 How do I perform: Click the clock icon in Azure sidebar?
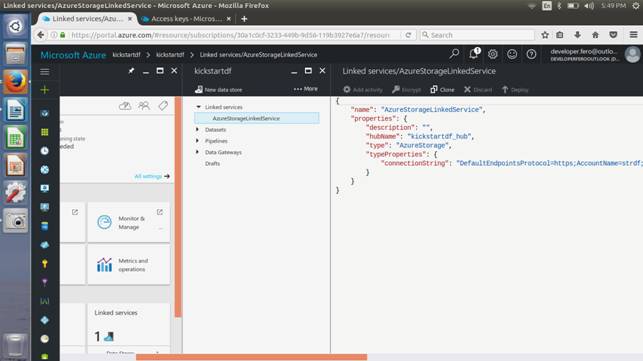pos(45,151)
